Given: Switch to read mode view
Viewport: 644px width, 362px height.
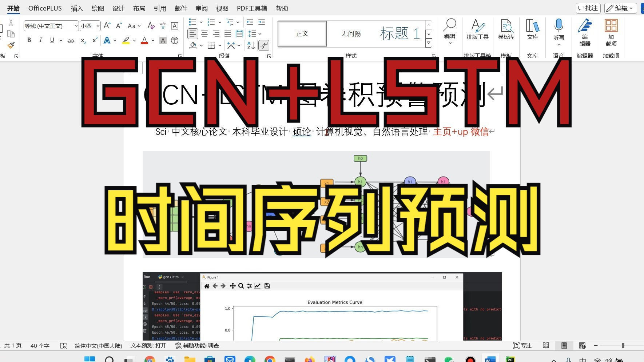Looking at the screenshot, I should click(546, 346).
